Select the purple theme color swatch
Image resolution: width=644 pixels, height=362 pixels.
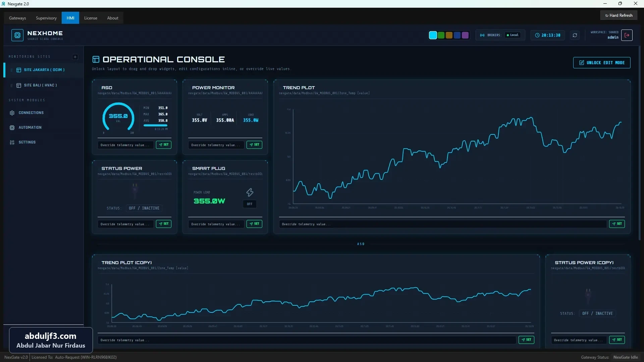[465, 35]
